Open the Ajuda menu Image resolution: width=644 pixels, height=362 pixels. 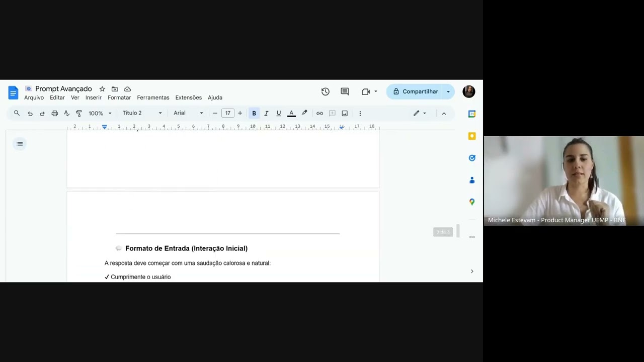(x=215, y=98)
